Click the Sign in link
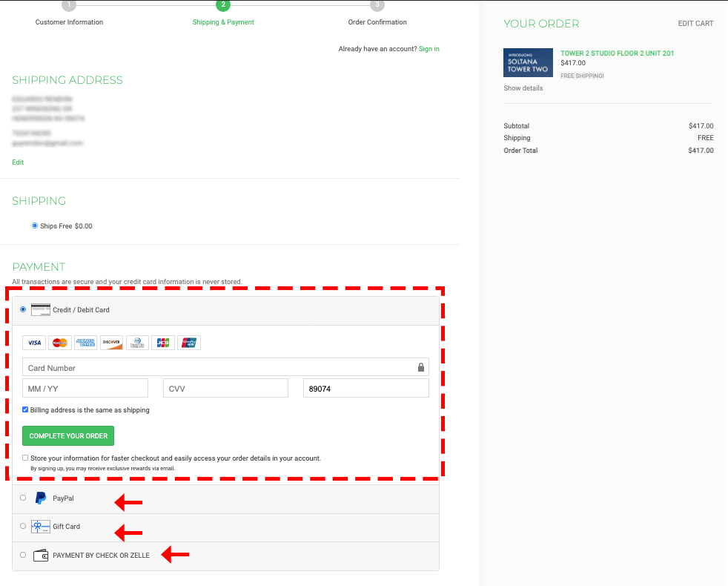 [429, 49]
